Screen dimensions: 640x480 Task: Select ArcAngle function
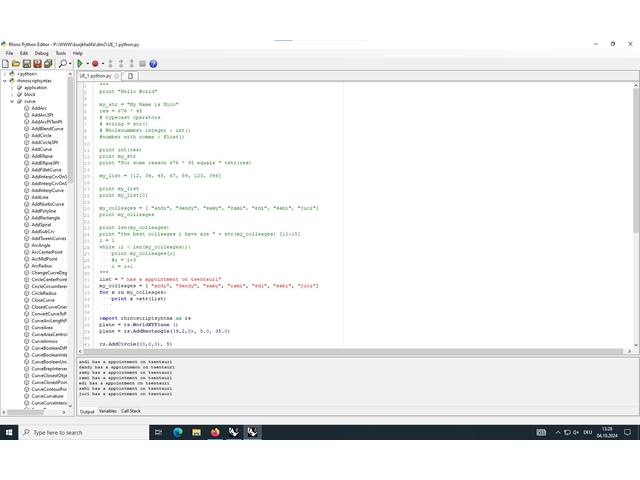(x=41, y=245)
